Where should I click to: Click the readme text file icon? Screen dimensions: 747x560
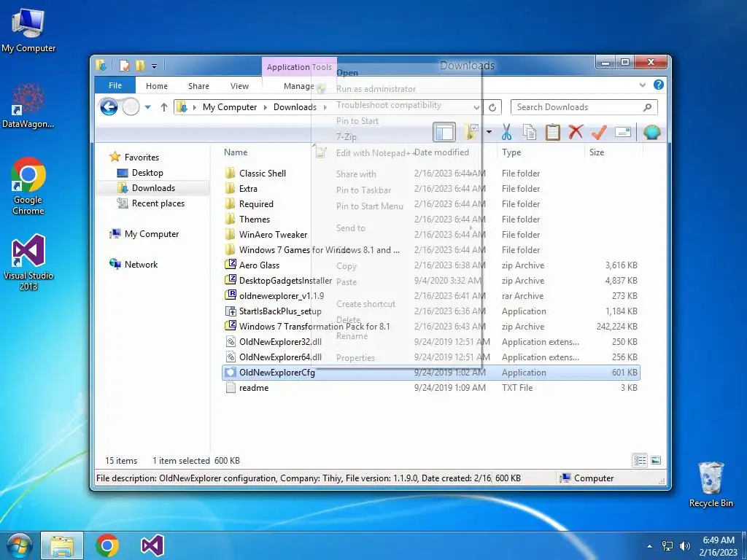click(x=231, y=388)
